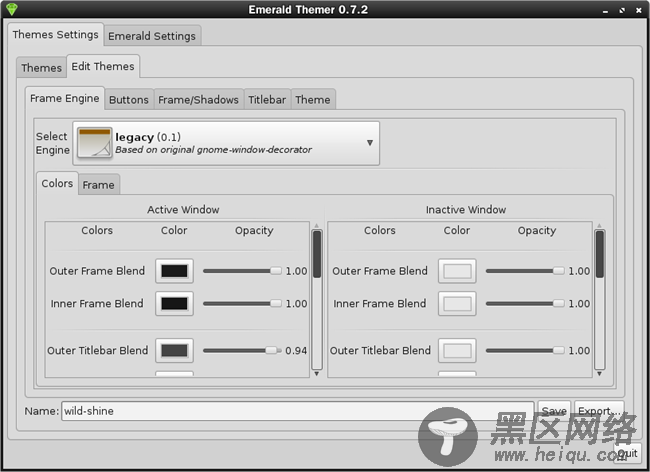Adjust Active Outer Titlebar Blend opacity slider
The height and width of the screenshot is (472, 650).
[x=242, y=351]
